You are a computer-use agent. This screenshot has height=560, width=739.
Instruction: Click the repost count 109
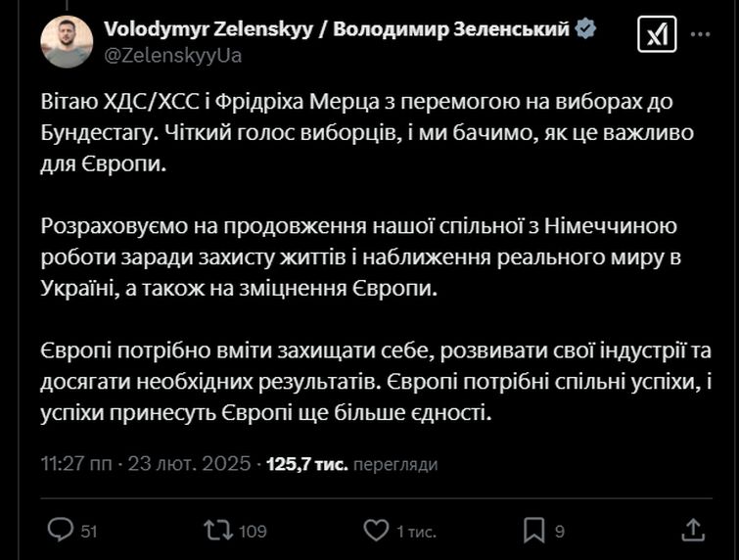point(253,531)
